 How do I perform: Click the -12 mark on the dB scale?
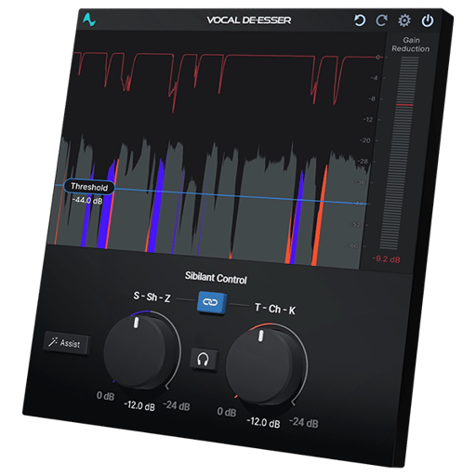pyautogui.click(x=368, y=120)
